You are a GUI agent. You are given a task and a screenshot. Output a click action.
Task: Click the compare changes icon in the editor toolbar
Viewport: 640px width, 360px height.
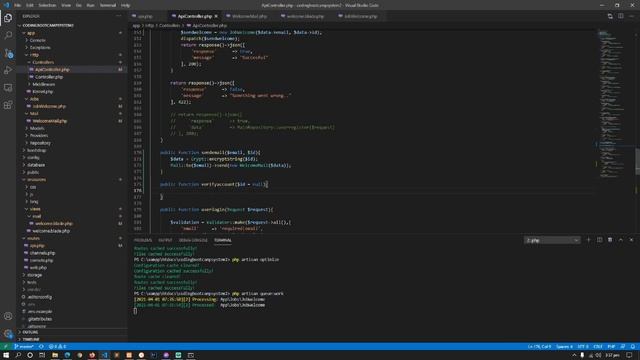[x=610, y=16]
